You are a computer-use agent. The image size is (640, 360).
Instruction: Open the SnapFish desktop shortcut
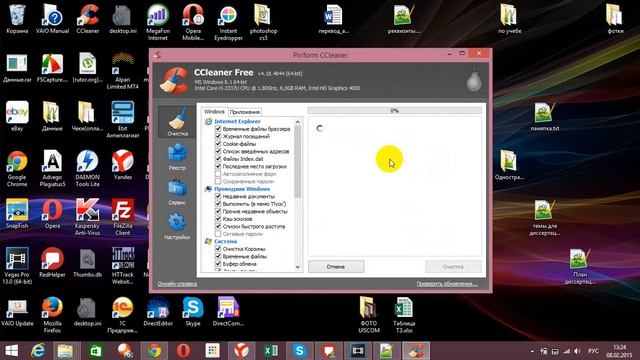click(x=17, y=213)
